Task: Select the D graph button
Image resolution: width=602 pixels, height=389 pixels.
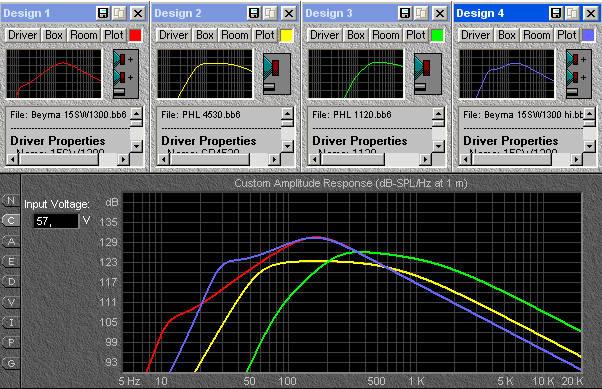Action: tap(11, 281)
